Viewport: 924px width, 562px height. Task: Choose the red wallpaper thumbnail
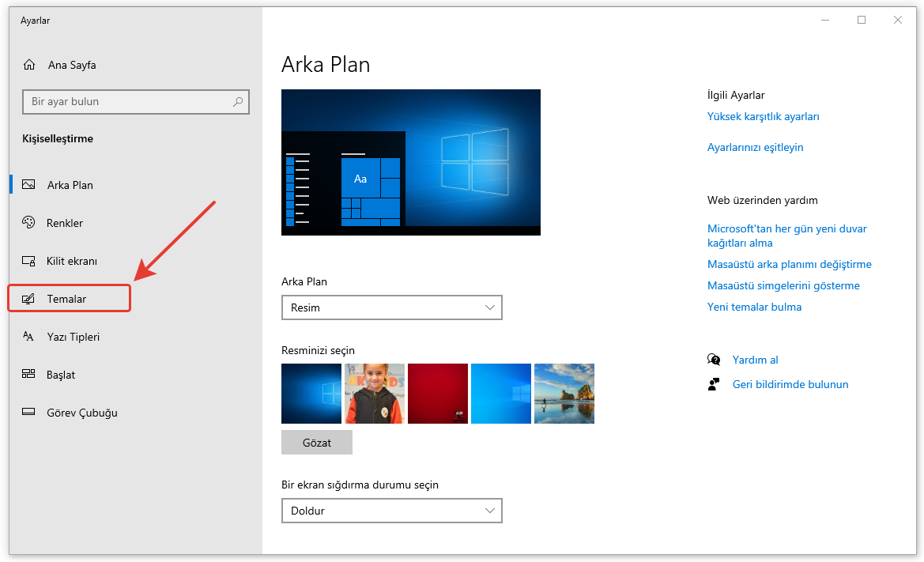(438, 394)
